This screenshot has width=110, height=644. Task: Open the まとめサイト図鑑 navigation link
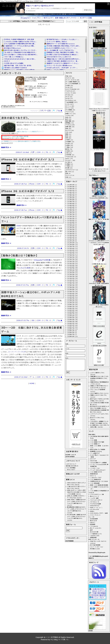86,18
